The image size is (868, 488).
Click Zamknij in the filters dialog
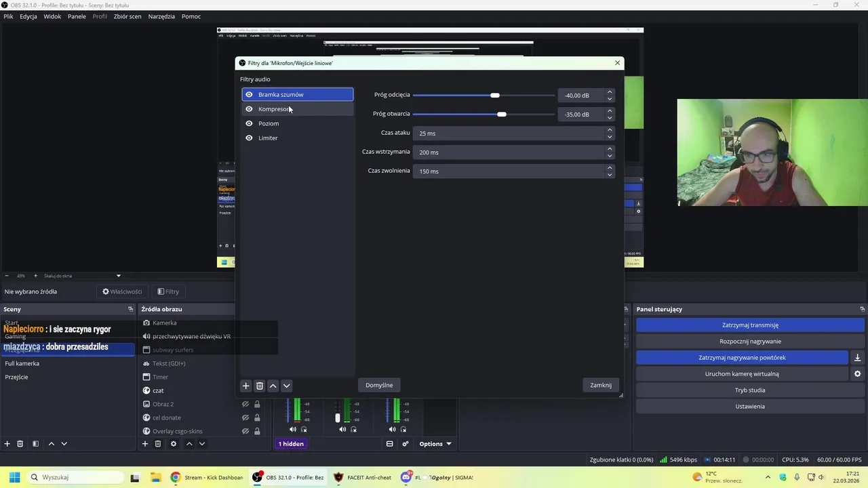[x=601, y=386]
